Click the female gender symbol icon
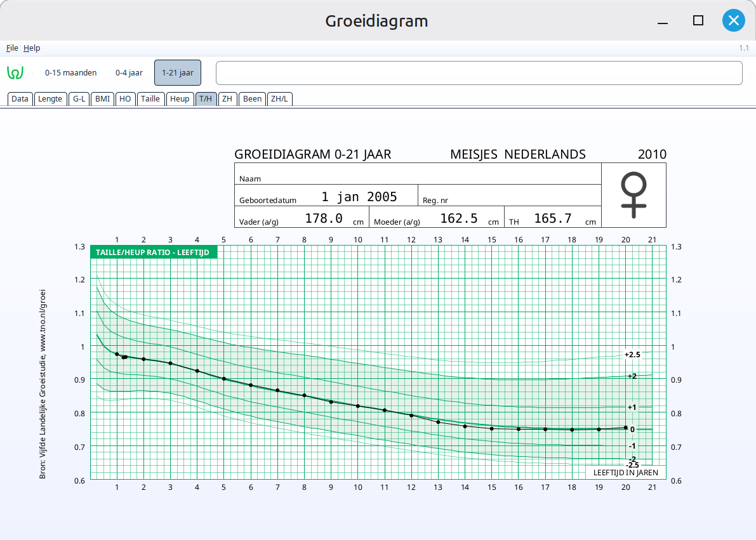 coord(633,195)
